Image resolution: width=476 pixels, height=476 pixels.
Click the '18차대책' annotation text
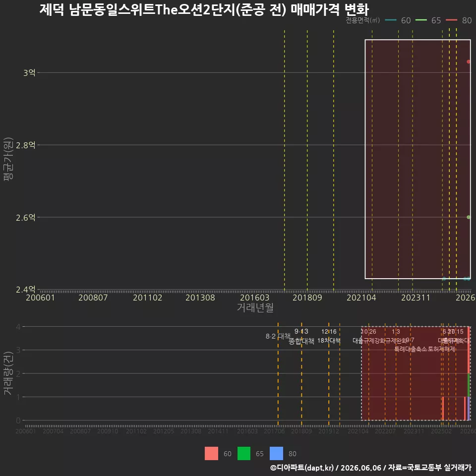[x=329, y=341]
